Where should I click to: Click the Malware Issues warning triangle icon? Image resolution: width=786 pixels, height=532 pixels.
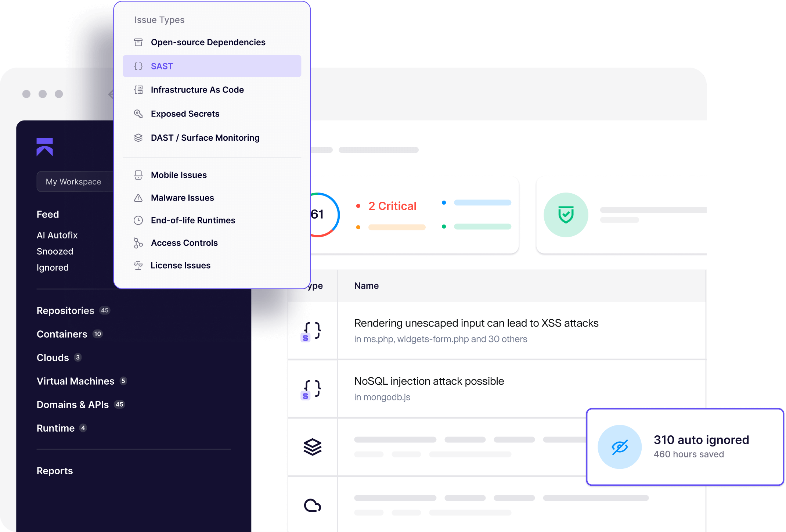pos(138,198)
